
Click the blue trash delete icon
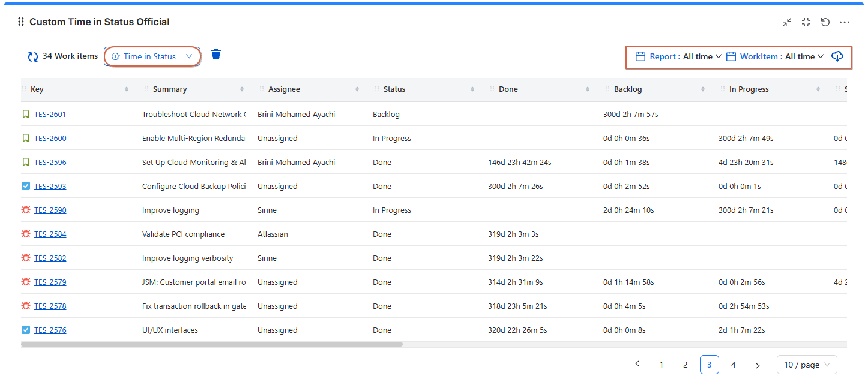pyautogui.click(x=216, y=54)
